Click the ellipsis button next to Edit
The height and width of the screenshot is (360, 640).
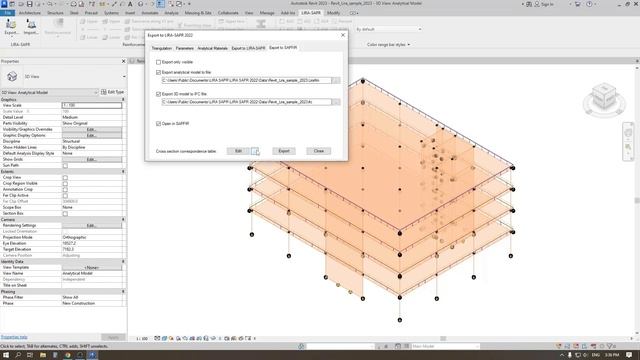coord(255,151)
